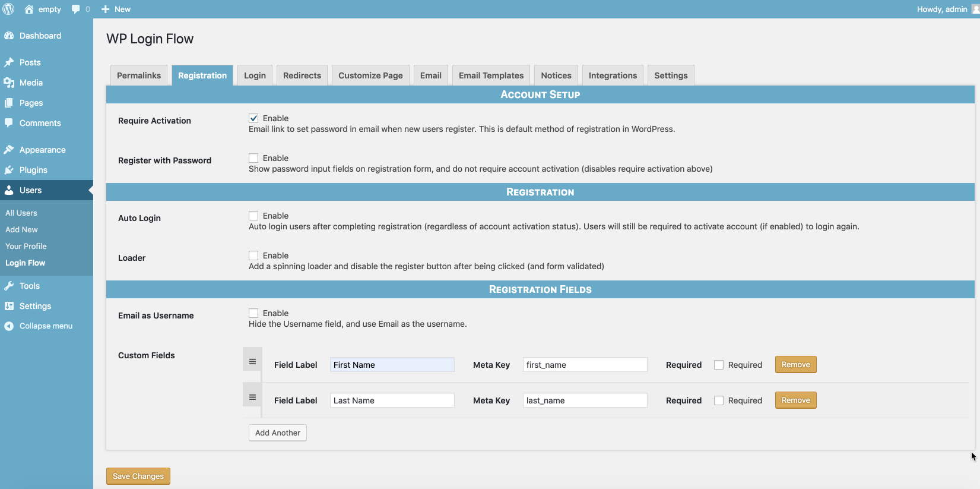Screen dimensions: 980x489
Task: Switch to the Login tab
Action: coord(255,75)
